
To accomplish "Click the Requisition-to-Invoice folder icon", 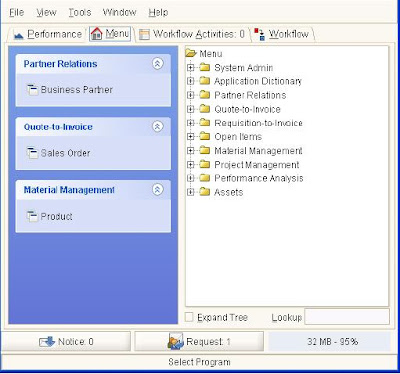I will pos(205,122).
